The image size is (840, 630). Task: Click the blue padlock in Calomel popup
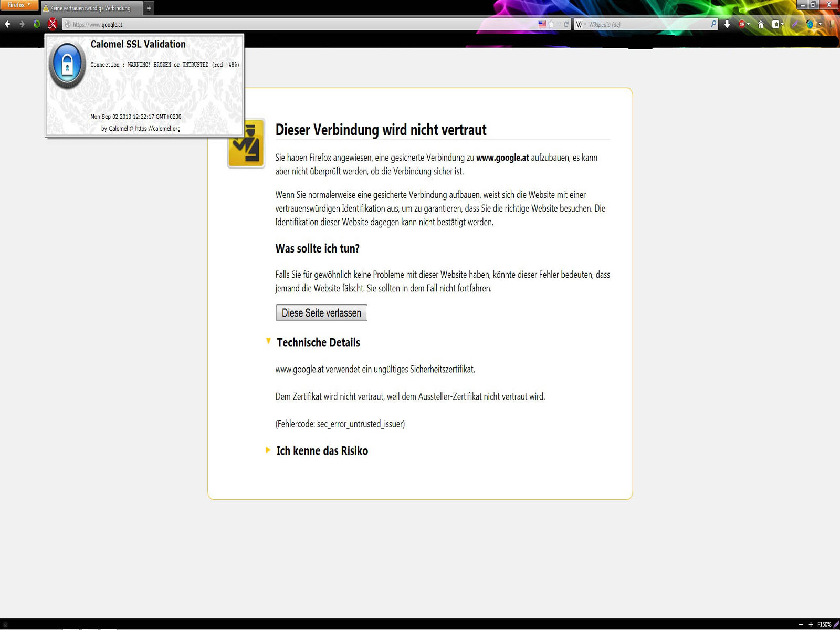[x=67, y=65]
